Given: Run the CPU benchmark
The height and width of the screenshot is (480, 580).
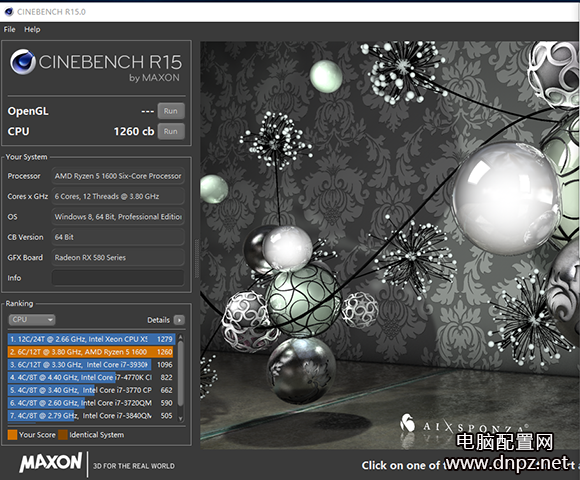Looking at the screenshot, I should (171, 131).
